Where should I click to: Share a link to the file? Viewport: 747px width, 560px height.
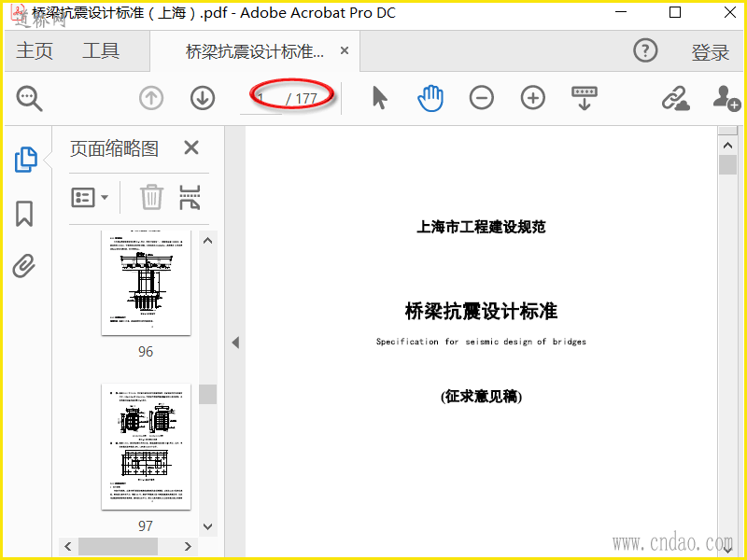pyautogui.click(x=675, y=99)
